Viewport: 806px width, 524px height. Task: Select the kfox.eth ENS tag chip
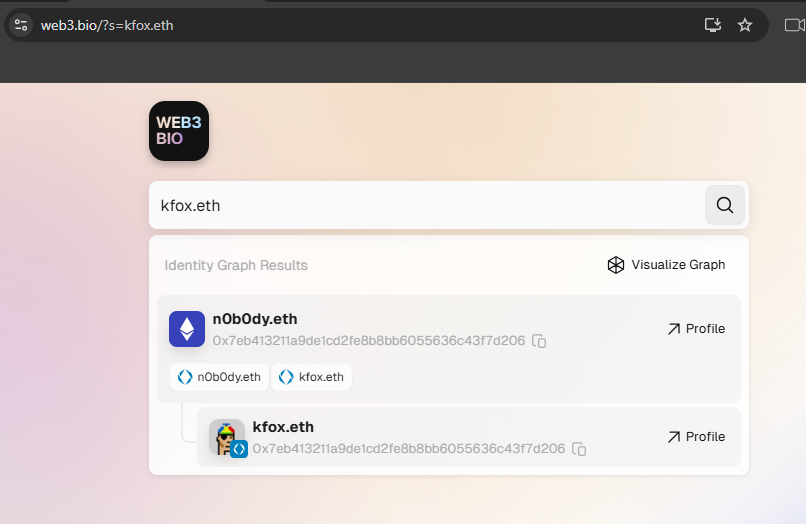(x=312, y=377)
